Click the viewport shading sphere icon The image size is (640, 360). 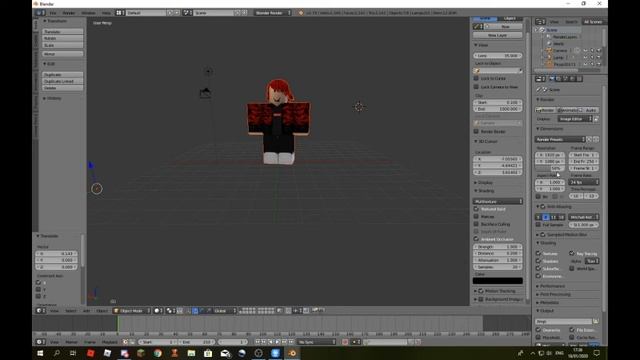(158, 311)
